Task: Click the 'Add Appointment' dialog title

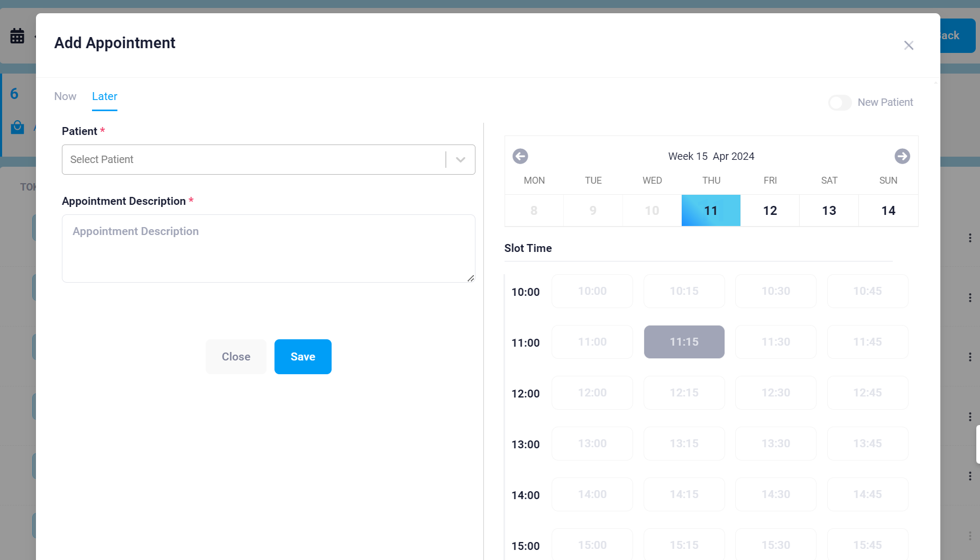Action: coord(115,43)
